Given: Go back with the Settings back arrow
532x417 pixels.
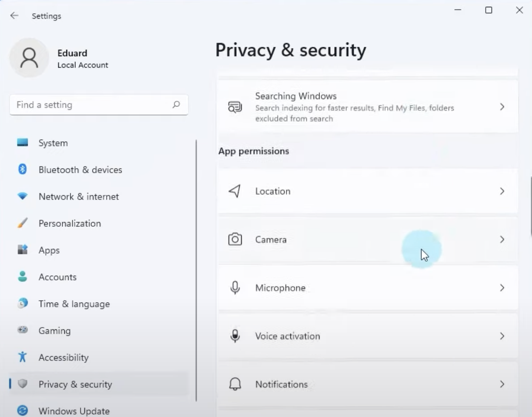Looking at the screenshot, I should [x=14, y=16].
